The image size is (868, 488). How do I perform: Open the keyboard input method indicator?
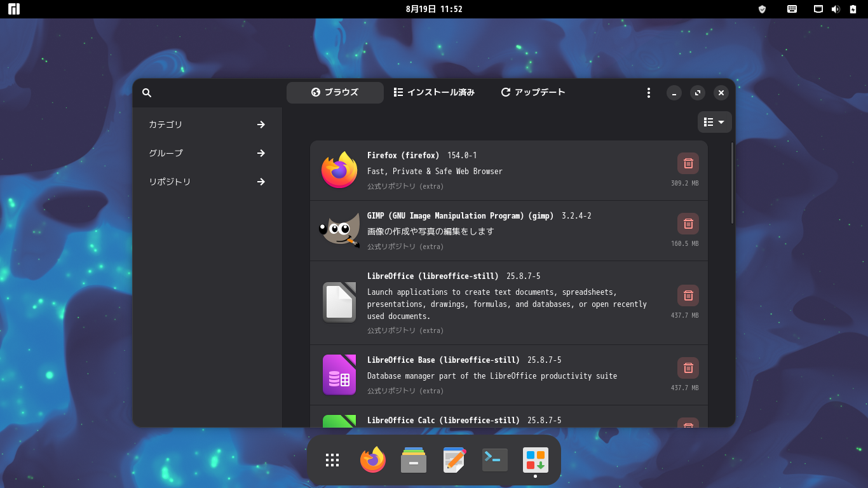click(792, 9)
